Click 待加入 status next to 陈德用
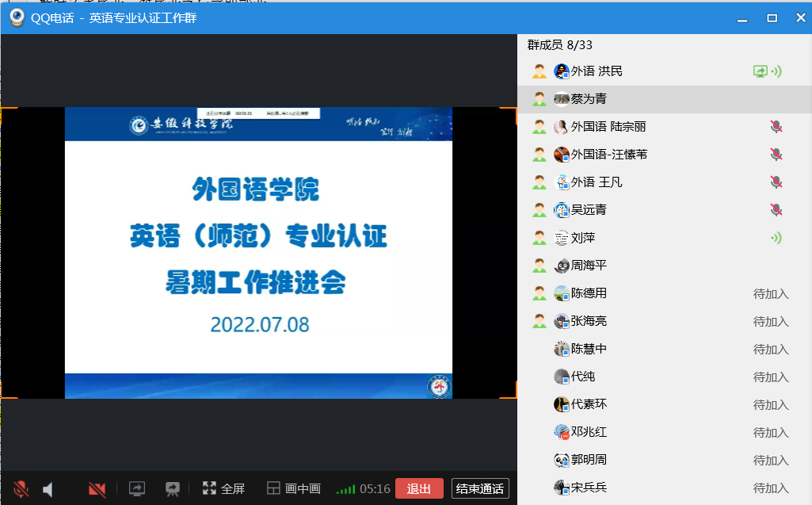Screen dimensions: 812x505 point(771,293)
